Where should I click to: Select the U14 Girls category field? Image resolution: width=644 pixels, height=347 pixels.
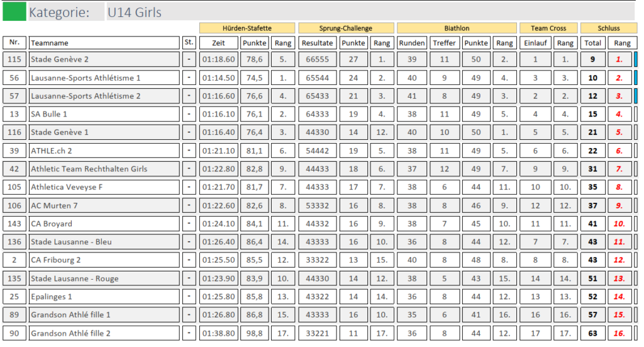point(371,12)
